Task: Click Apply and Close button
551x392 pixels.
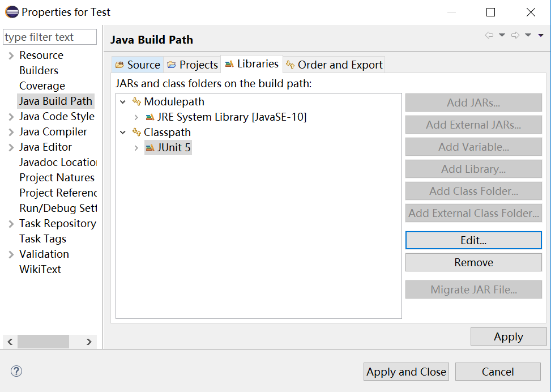Action: [x=406, y=372]
